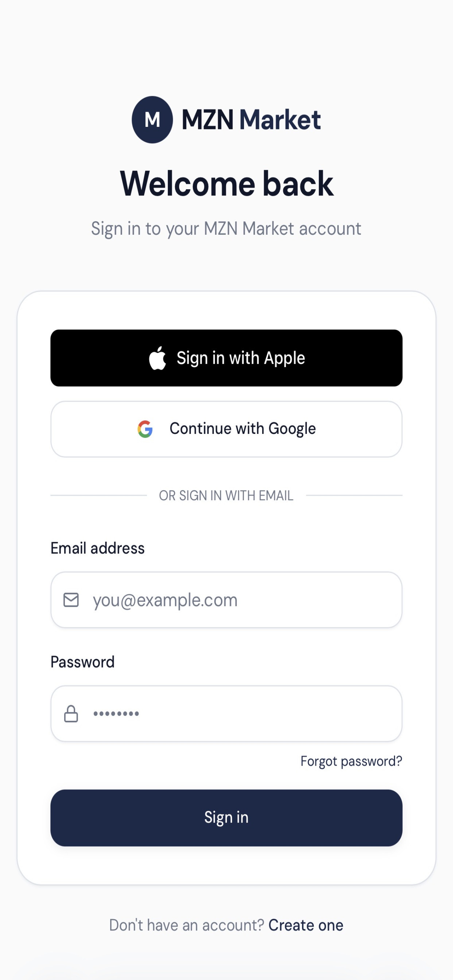The height and width of the screenshot is (980, 453).
Task: Click Sign in to your MZN Market account subtitle
Action: [226, 229]
